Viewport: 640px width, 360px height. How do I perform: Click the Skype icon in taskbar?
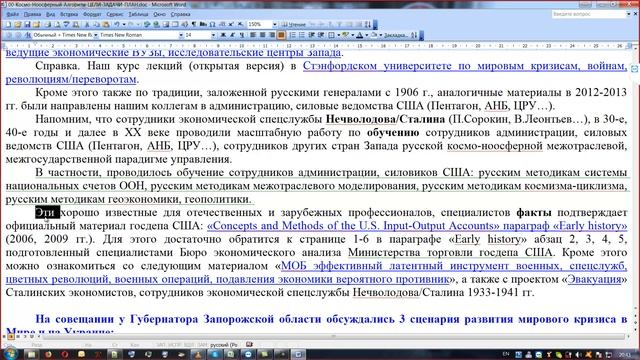[x=214, y=354]
